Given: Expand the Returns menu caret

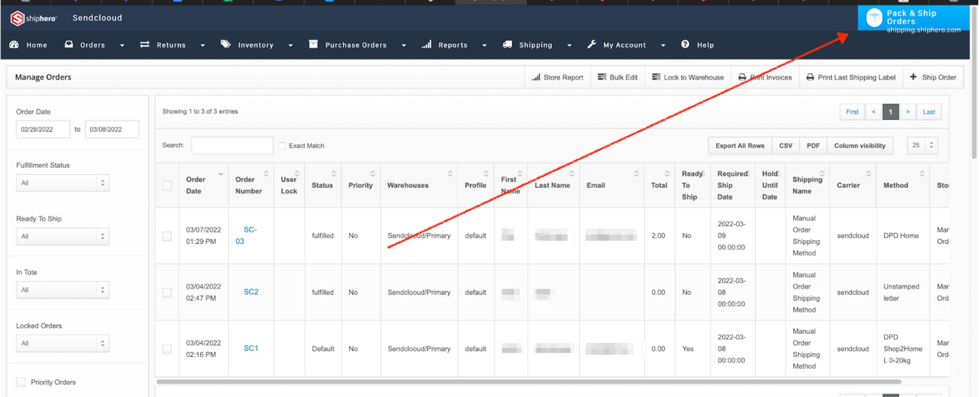Looking at the screenshot, I should pos(202,45).
